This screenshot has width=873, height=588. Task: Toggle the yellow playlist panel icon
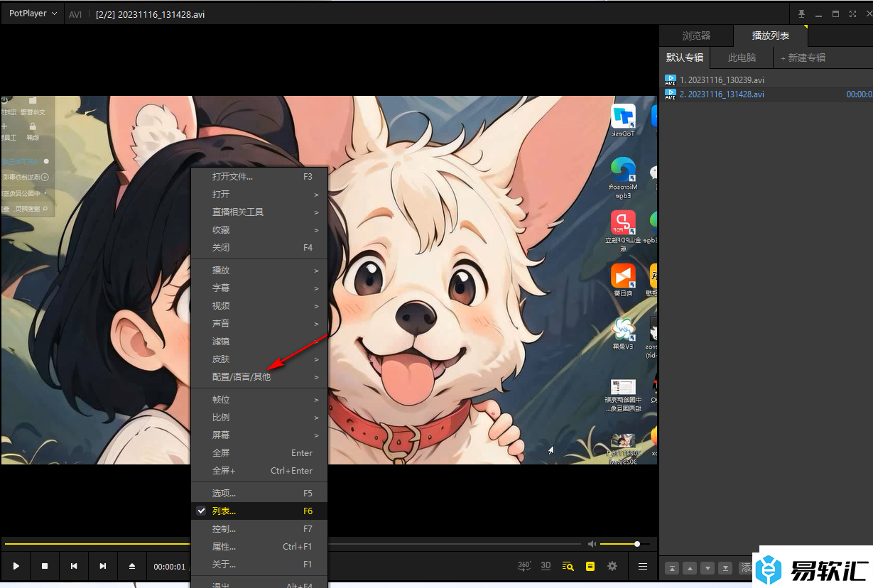pos(590,566)
